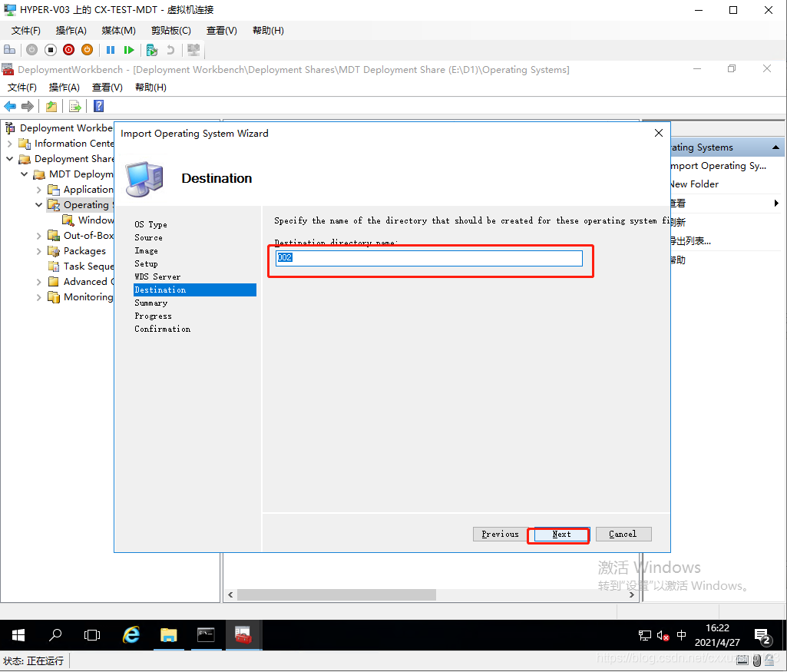Screen dimensions: 787x672
Task: Click the horizontal scrollbar thumb
Action: point(336,594)
